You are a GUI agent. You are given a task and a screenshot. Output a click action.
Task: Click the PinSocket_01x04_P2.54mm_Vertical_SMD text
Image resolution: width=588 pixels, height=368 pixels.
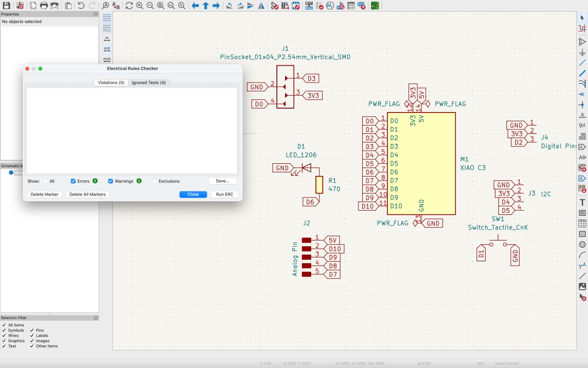pyautogui.click(x=285, y=57)
